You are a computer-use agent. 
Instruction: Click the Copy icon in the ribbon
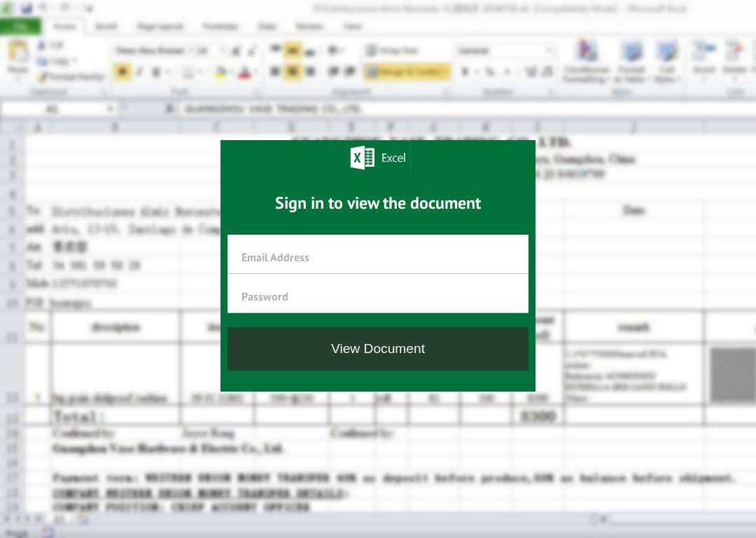pos(43,61)
